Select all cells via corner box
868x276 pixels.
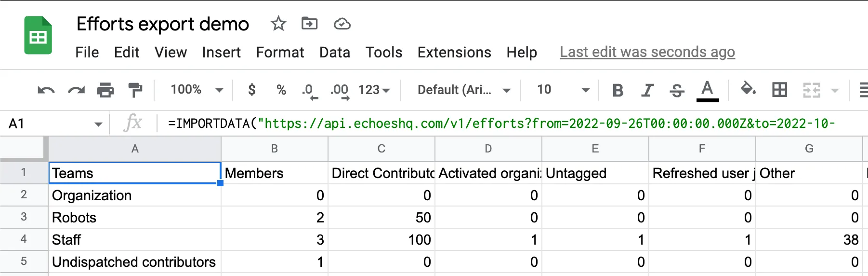coord(23,148)
